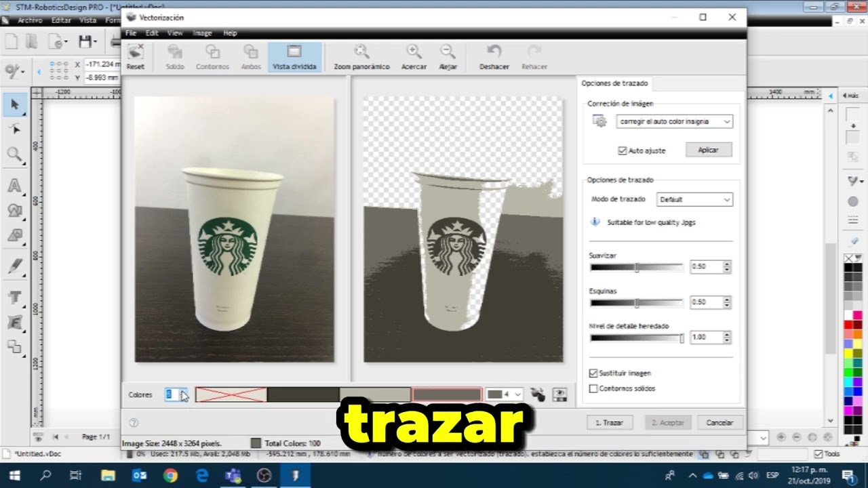868x488 pixels.
Task: Open Help menu in Vectorización window
Action: (230, 33)
